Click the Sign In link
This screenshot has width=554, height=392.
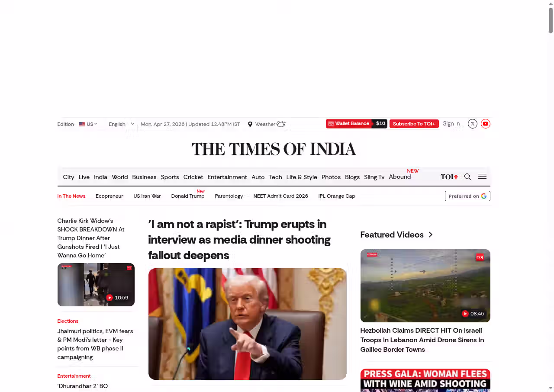point(451,124)
